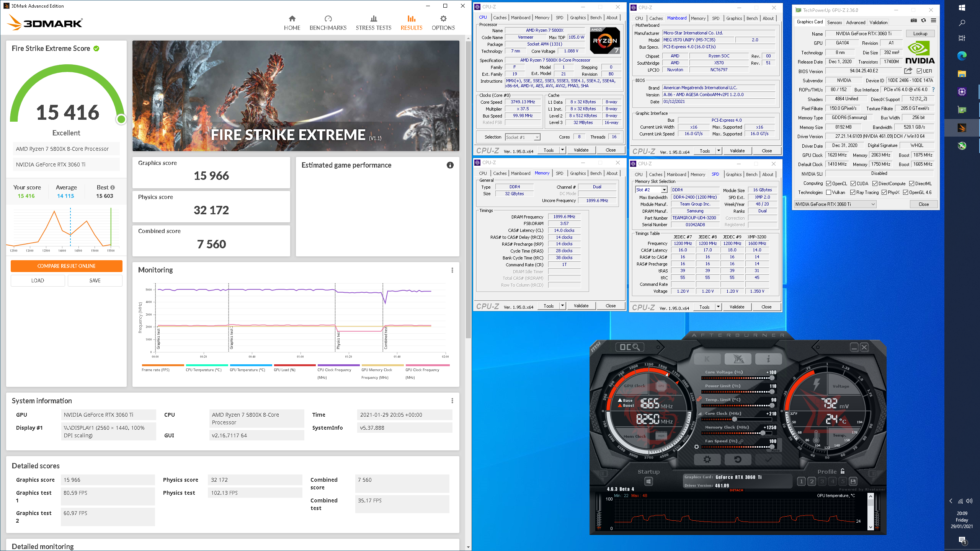Viewport: 980px width, 551px height.
Task: Click the Save button in 3DMark
Action: coord(95,280)
